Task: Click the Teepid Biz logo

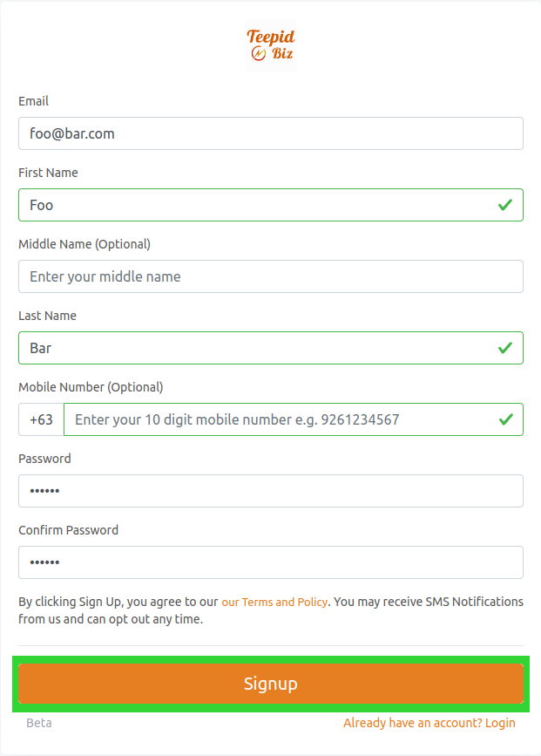Action: tap(271, 46)
